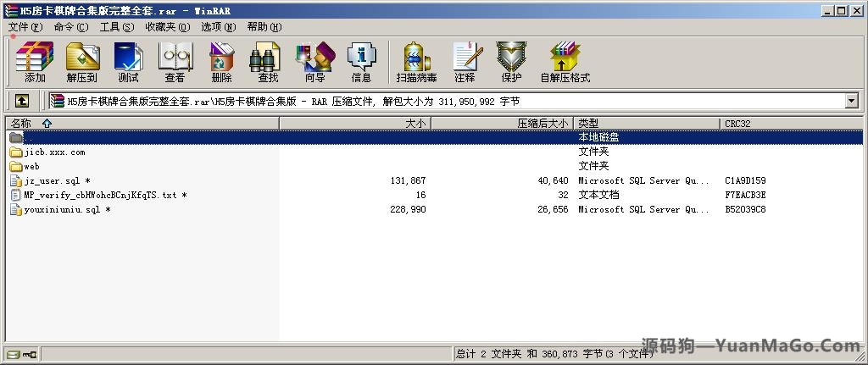Select the web folder name
Viewport: 868px width, 365px height.
pos(32,167)
